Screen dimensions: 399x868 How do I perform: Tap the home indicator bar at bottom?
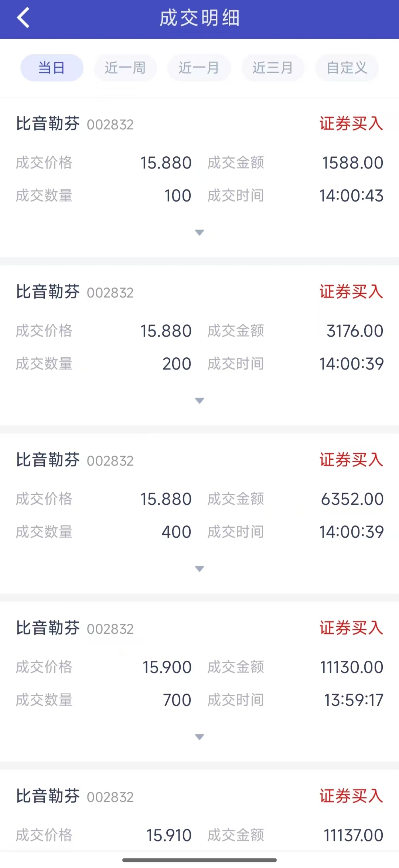click(x=199, y=860)
